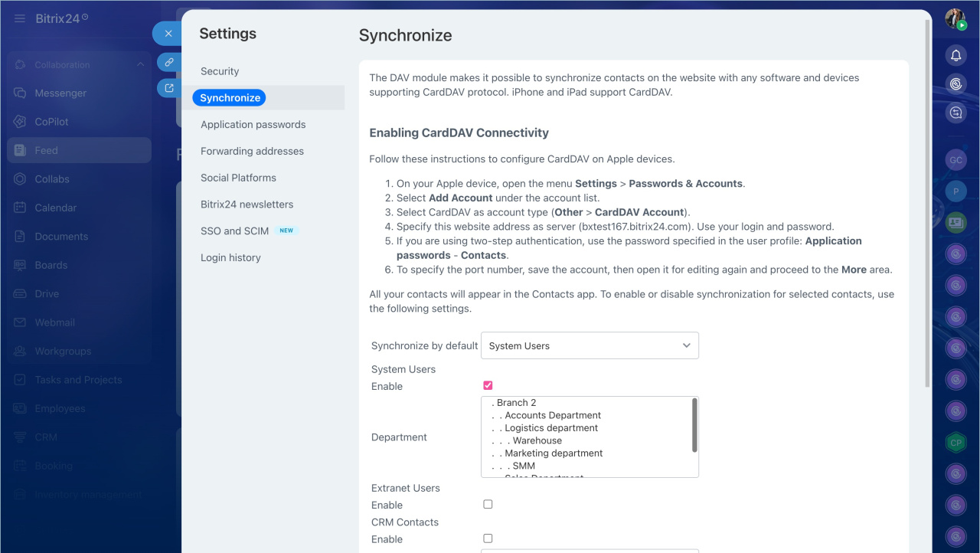Image resolution: width=980 pixels, height=553 pixels.
Task: Click the notifications bell icon
Action: pos(955,55)
